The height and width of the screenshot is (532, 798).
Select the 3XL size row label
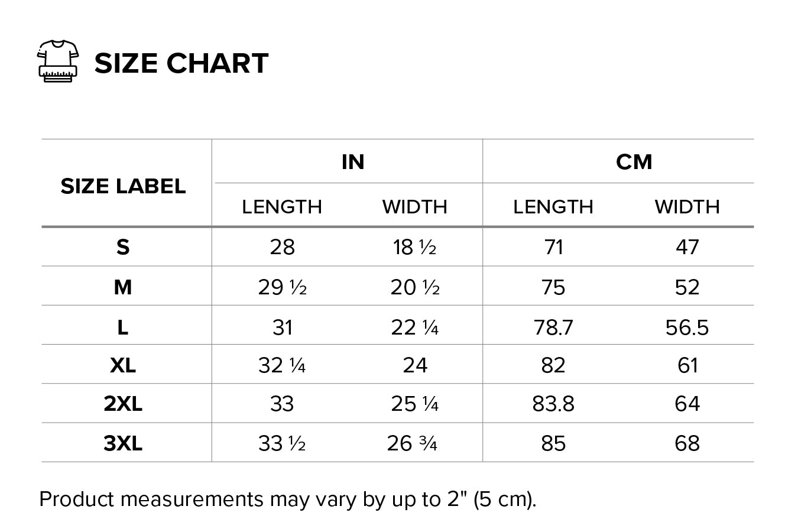pyautogui.click(x=123, y=443)
